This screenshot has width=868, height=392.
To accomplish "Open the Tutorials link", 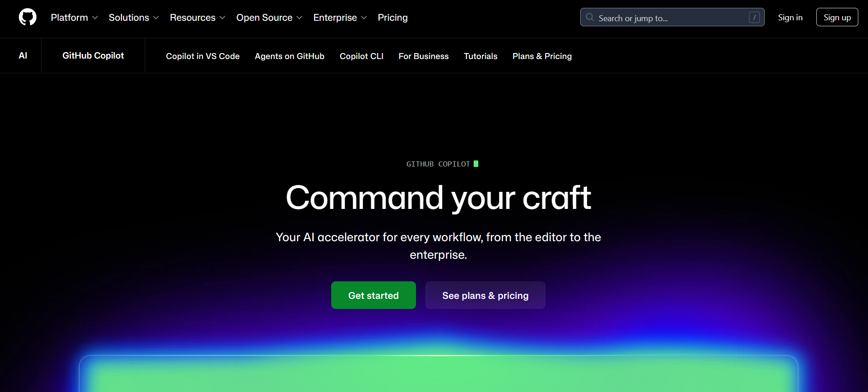I will pos(481,56).
